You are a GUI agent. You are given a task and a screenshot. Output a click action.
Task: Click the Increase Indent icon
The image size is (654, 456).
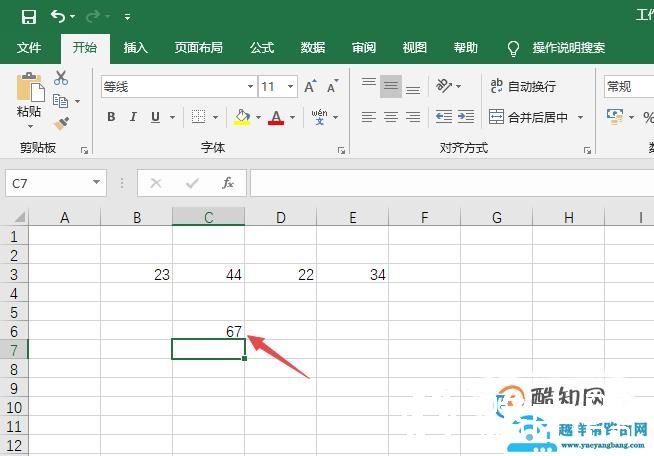coord(466,117)
